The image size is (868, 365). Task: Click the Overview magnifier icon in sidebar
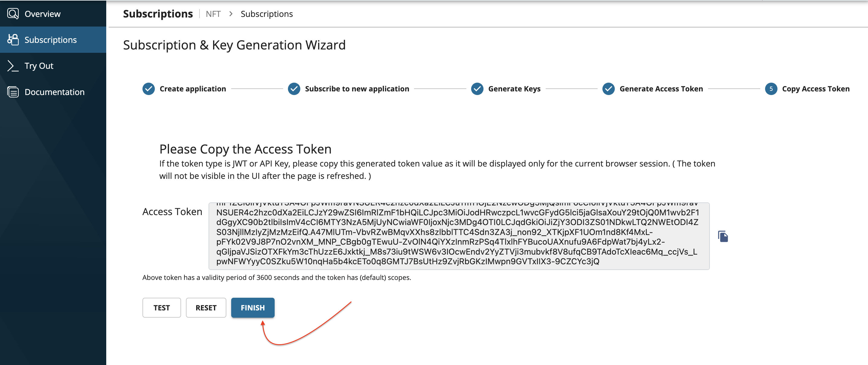(x=13, y=14)
